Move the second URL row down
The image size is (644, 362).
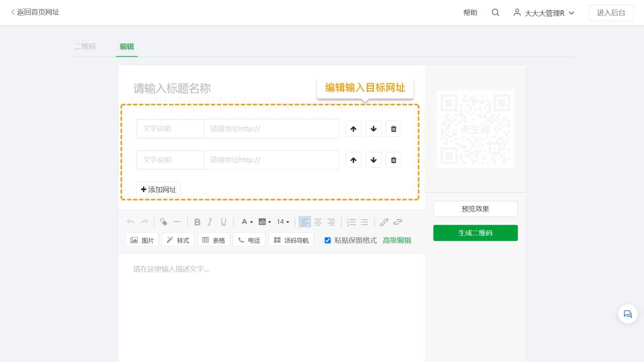point(373,160)
